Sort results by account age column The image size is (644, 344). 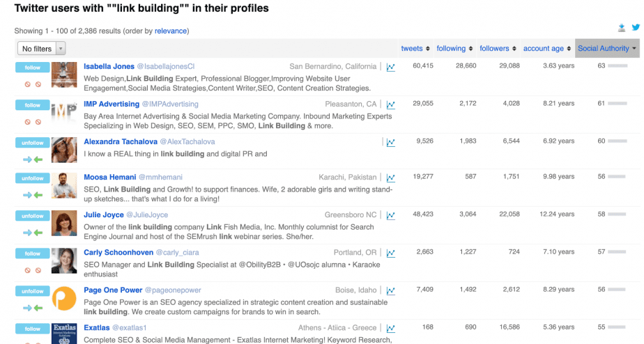[546, 49]
